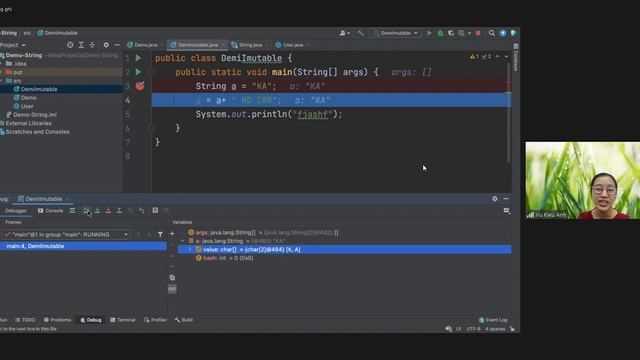Click Force Step Into red icon
640x360 pixels.
coord(108,211)
